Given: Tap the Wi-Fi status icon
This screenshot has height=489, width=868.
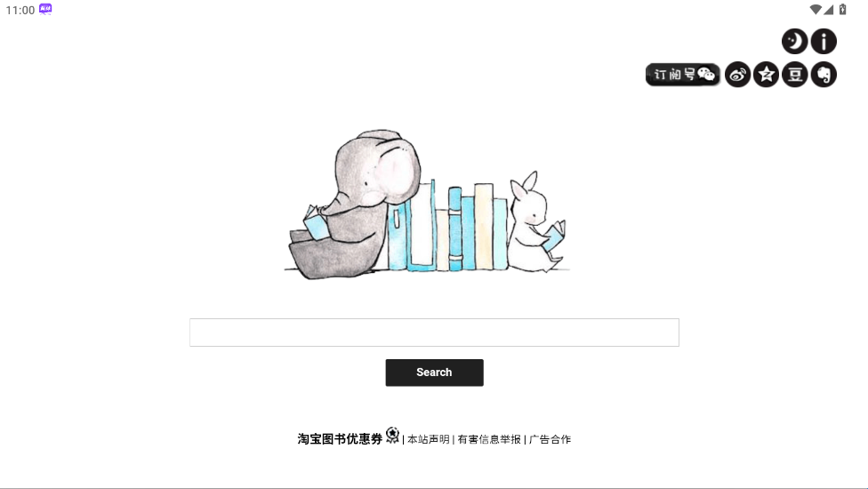Looking at the screenshot, I should coord(815,10).
